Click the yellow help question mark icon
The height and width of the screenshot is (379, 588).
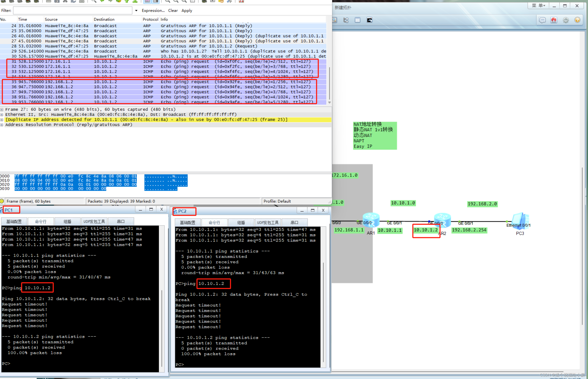[577, 20]
